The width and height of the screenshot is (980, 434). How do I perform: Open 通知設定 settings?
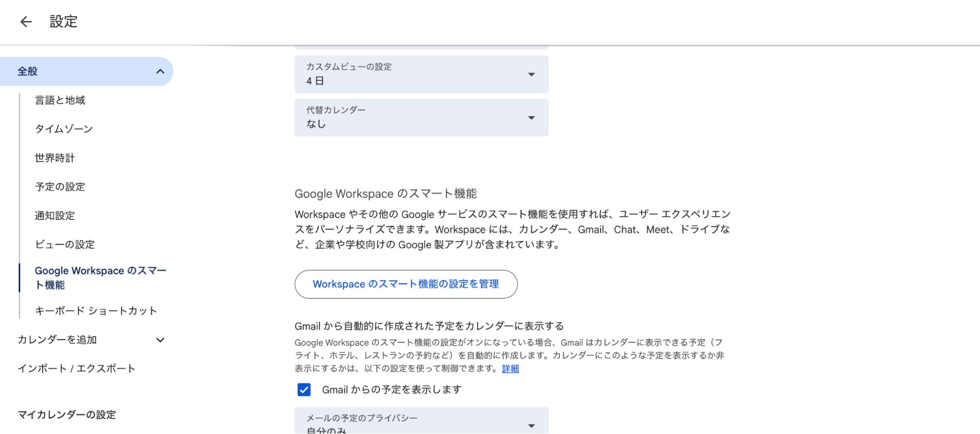click(x=54, y=216)
